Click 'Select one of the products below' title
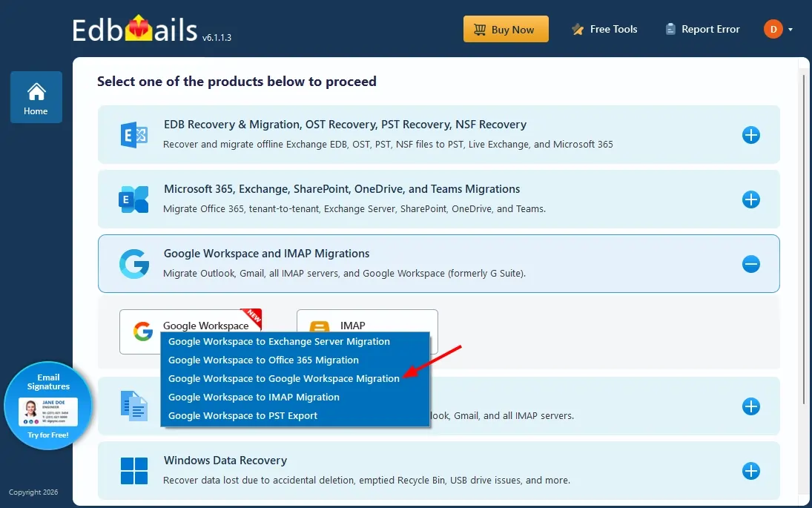The image size is (812, 508). coord(237,82)
